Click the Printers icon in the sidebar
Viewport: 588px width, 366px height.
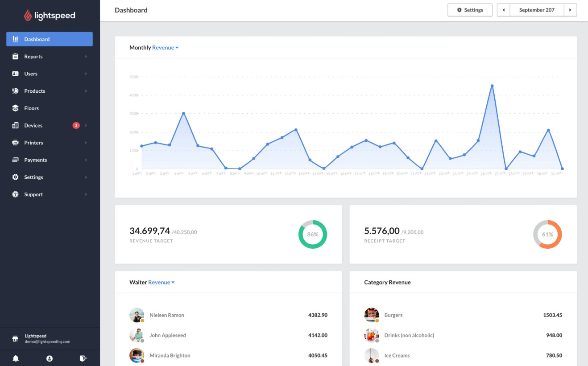15,143
